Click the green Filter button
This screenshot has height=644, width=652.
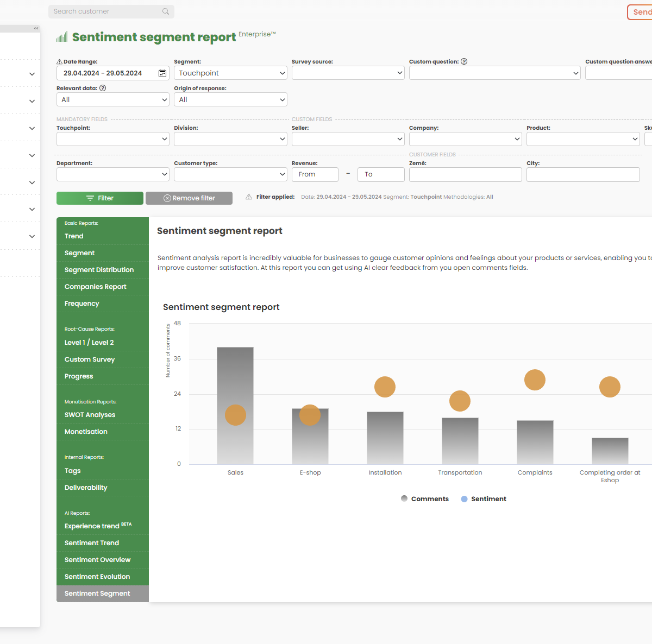click(x=99, y=198)
